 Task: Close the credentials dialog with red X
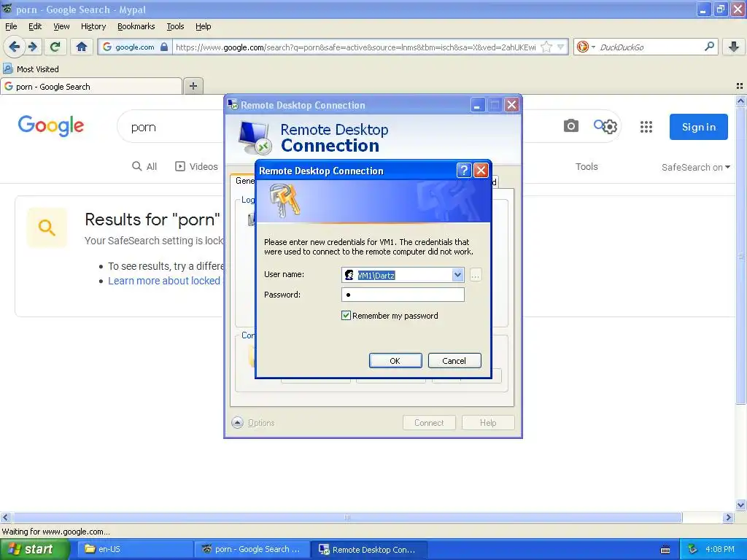481,170
